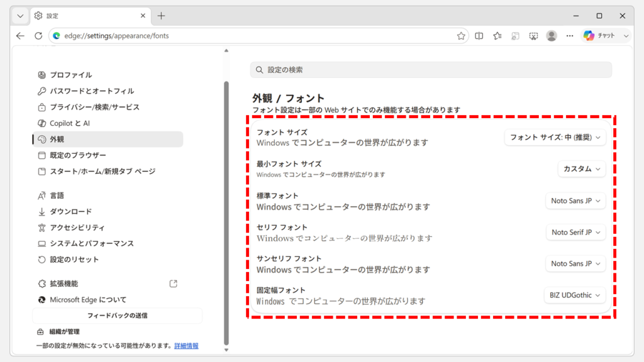Click the laptop icon beside システムとパフォーマンス
The width and height of the screenshot is (644, 362).
[42, 244]
